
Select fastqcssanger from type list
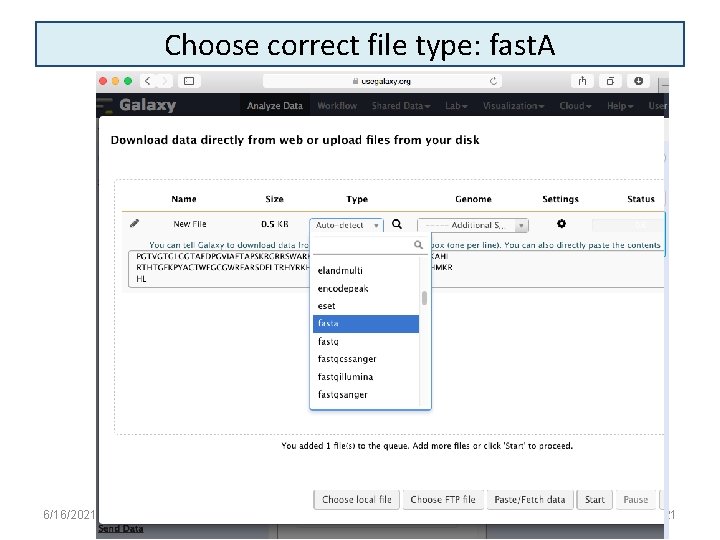[x=366, y=359]
